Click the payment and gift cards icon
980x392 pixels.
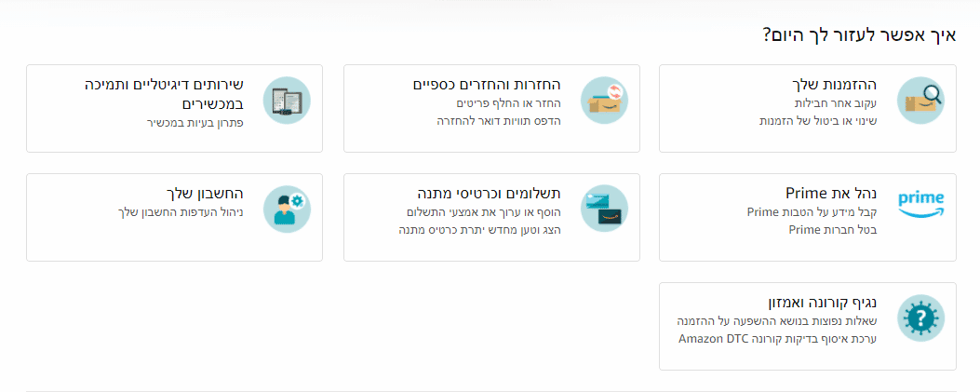click(x=604, y=209)
